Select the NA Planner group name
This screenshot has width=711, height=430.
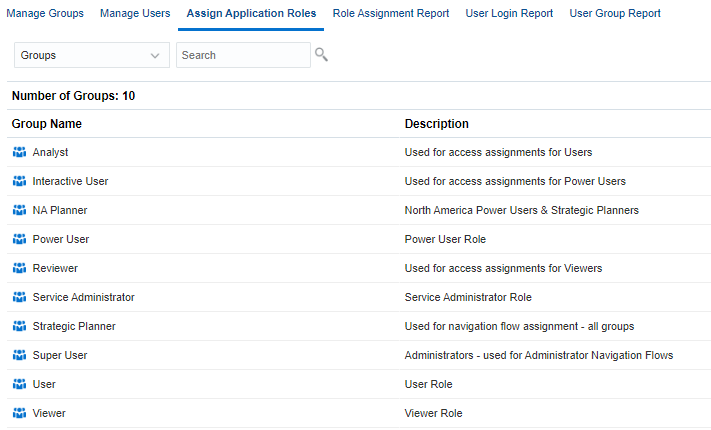pyautogui.click(x=60, y=210)
